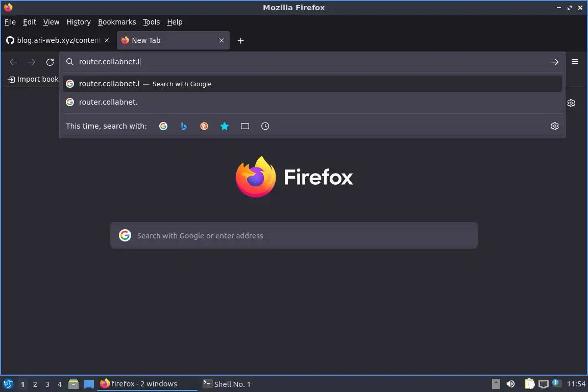Search this time with DuckDuckGo icon
This screenshot has width=588, height=392.
(x=204, y=126)
